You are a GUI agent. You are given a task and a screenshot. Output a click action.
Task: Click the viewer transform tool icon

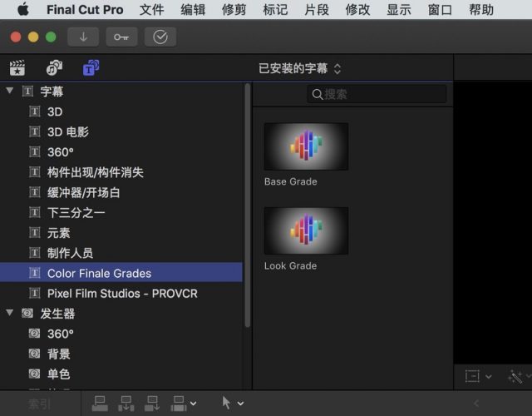click(x=472, y=376)
